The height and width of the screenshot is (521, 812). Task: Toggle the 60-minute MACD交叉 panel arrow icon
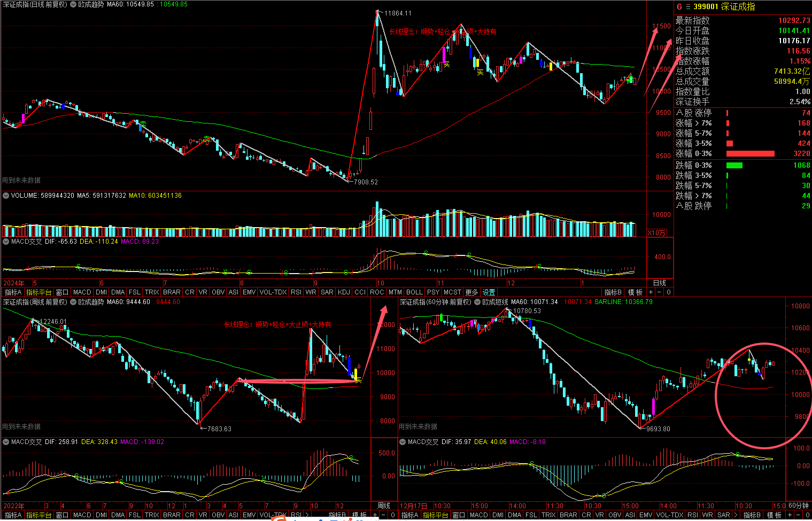pyautogui.click(x=403, y=442)
